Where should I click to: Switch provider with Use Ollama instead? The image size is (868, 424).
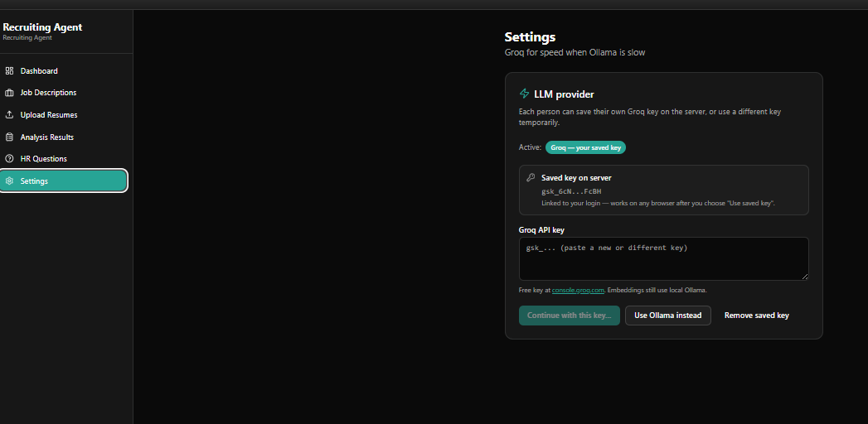click(667, 315)
